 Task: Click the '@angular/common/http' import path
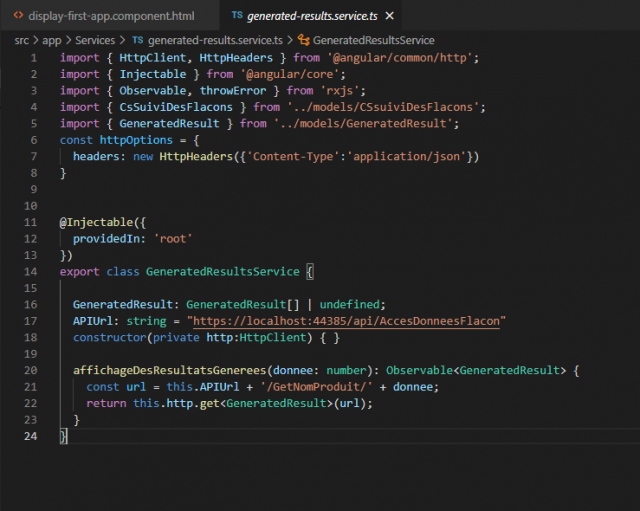click(x=402, y=58)
